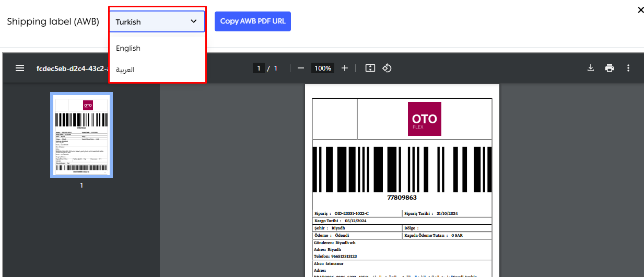644x277 pixels.
Task: Rotate the PDF counterclockwise
Action: (x=387, y=68)
